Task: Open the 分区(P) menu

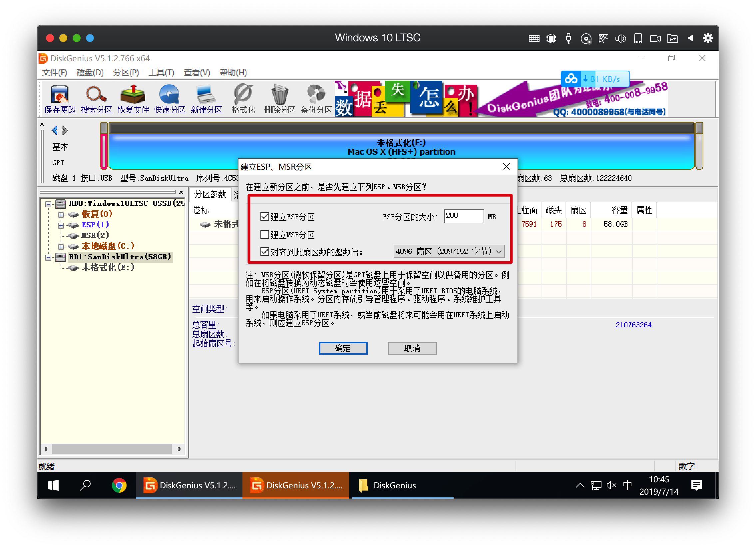Action: coord(126,72)
